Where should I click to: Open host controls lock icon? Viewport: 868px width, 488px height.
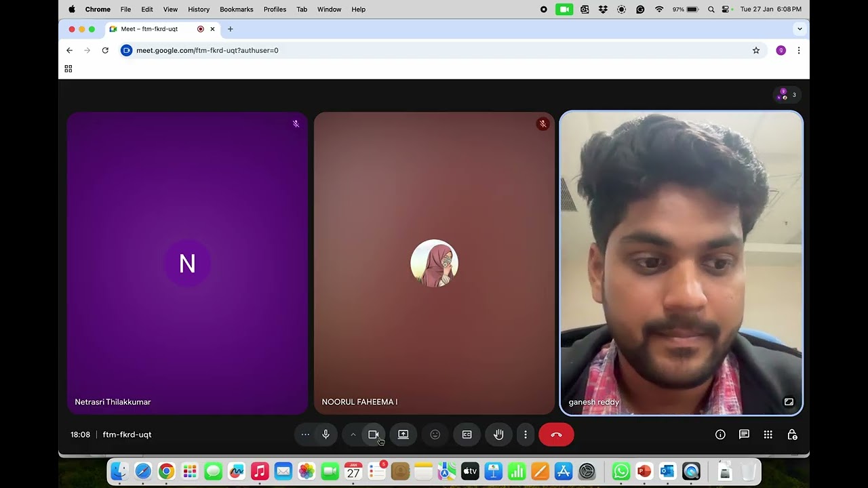tap(792, 434)
